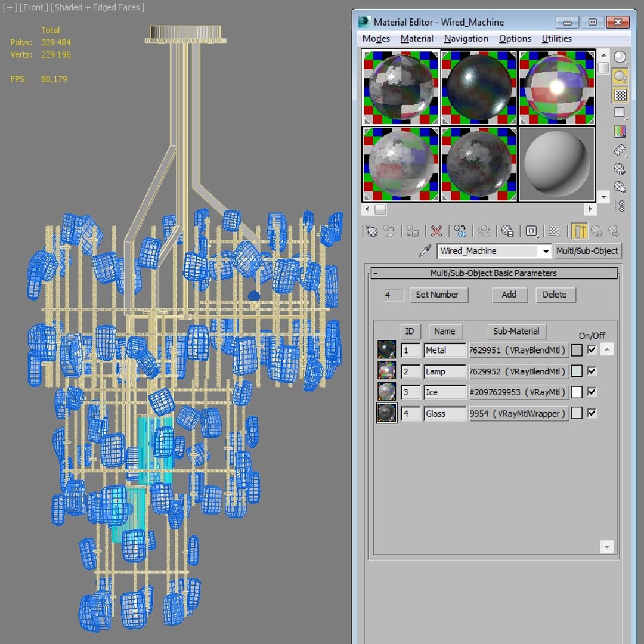This screenshot has width=644, height=644.
Task: Open the Modes menu
Action: click(376, 38)
